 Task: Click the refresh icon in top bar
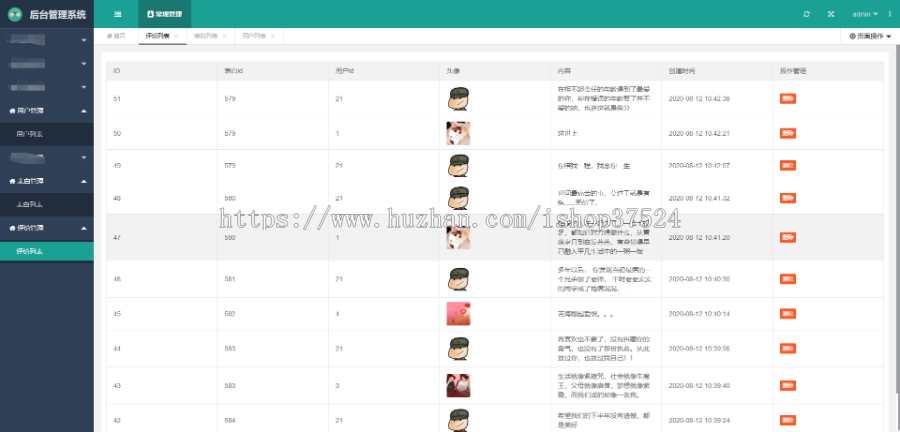[x=807, y=14]
